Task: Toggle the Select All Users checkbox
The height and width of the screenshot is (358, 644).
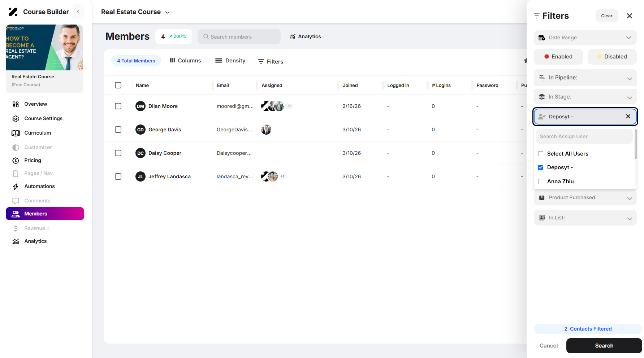Action: click(541, 154)
